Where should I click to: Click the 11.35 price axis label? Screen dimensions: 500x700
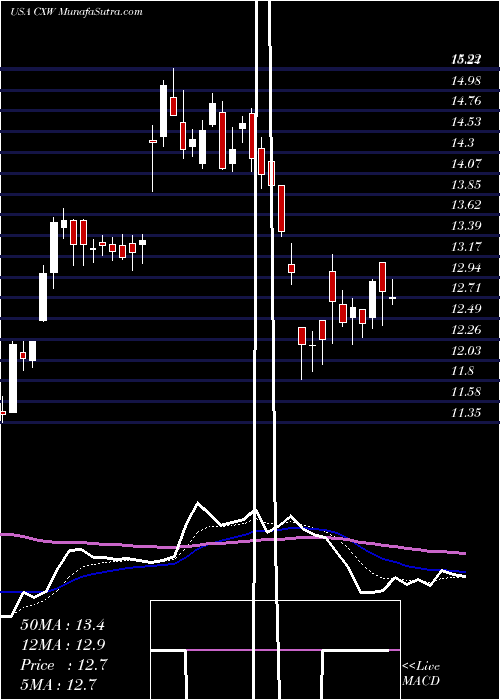coord(466,412)
